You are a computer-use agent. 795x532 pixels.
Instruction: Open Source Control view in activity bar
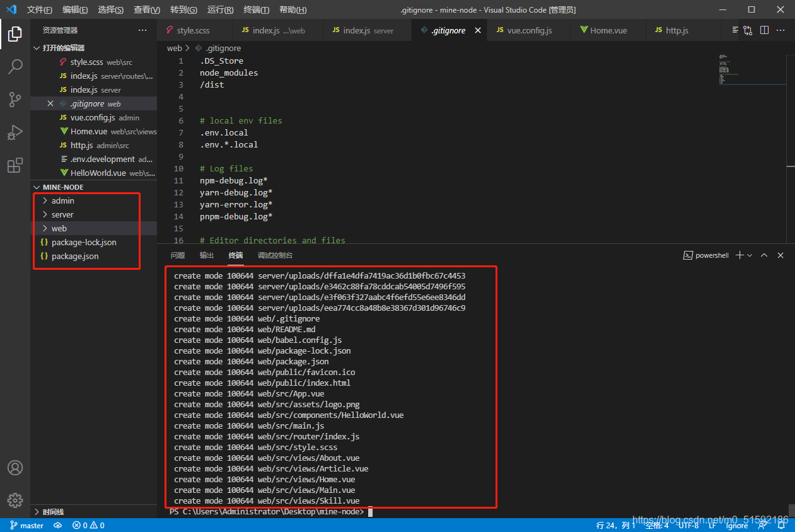coord(15,100)
